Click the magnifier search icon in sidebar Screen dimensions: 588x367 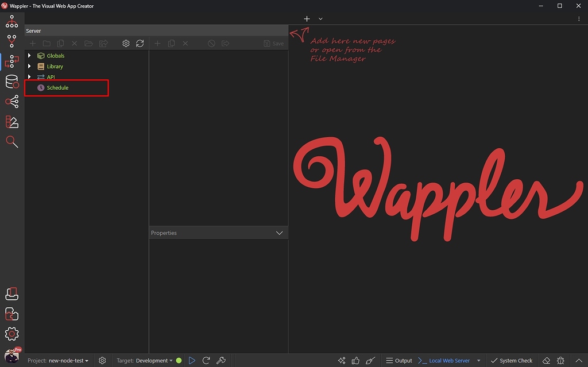coord(12,142)
